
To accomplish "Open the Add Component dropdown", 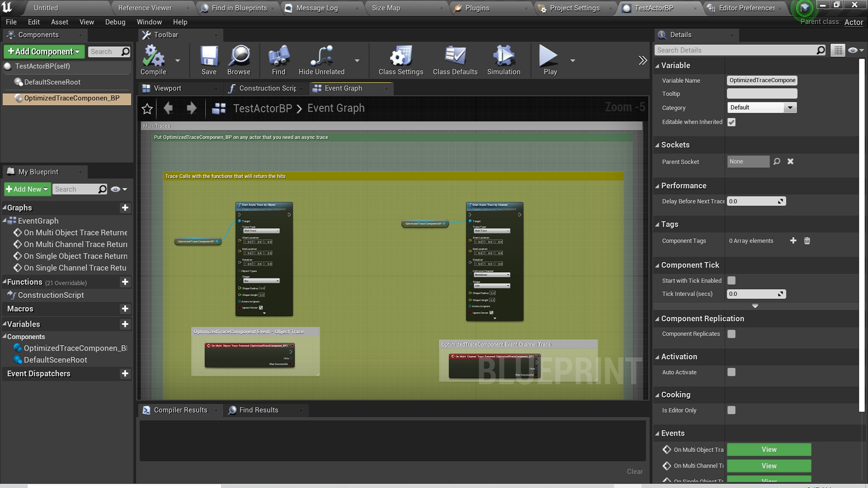I will point(43,52).
